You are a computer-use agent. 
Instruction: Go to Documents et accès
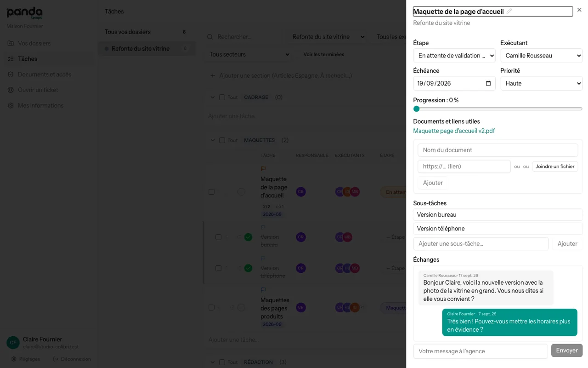pos(50,75)
